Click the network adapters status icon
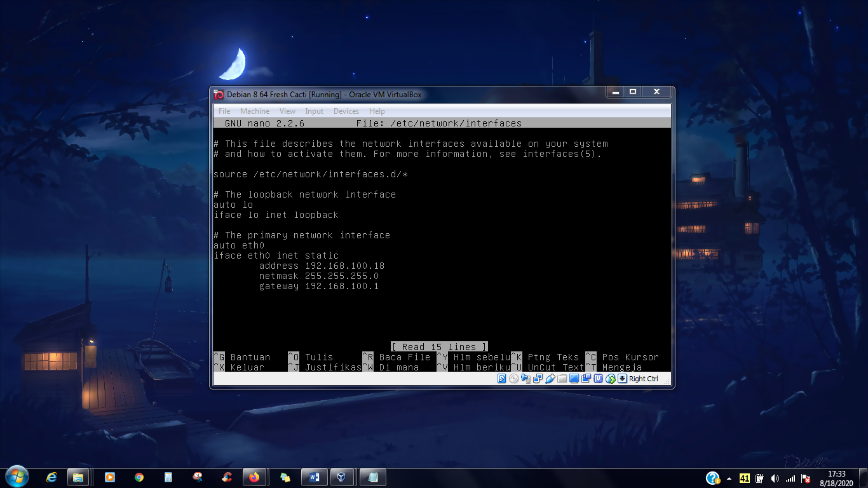 click(x=538, y=379)
